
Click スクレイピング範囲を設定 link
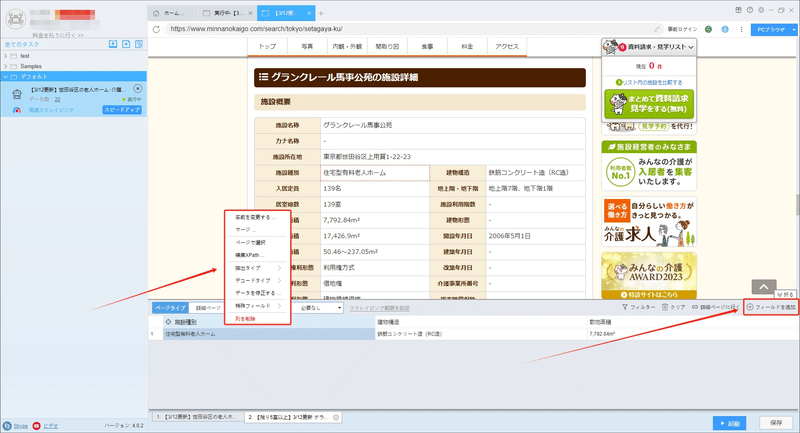[380, 308]
